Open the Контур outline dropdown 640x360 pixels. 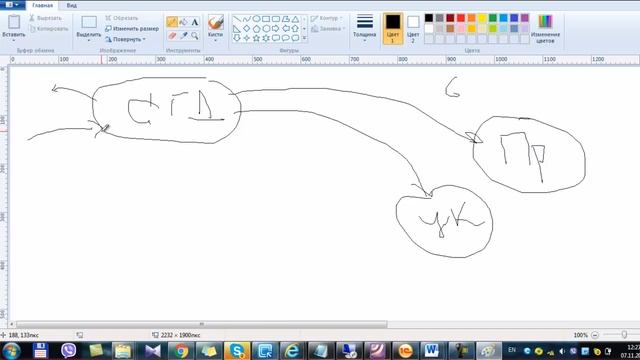coord(327,18)
